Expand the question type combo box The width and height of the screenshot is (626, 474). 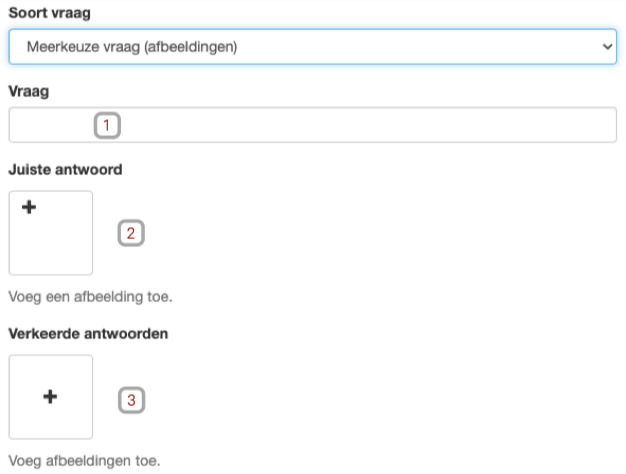tap(313, 47)
